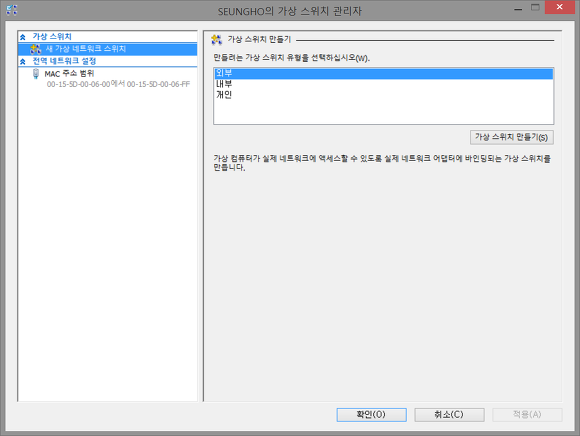Minimize the virtual switch manager window
580x436 pixels.
pyautogui.click(x=518, y=8)
